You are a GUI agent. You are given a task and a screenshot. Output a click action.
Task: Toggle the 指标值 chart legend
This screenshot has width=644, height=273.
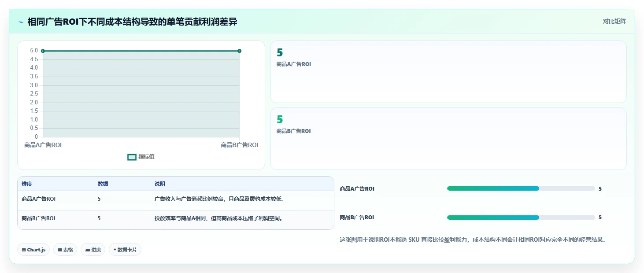pos(141,157)
